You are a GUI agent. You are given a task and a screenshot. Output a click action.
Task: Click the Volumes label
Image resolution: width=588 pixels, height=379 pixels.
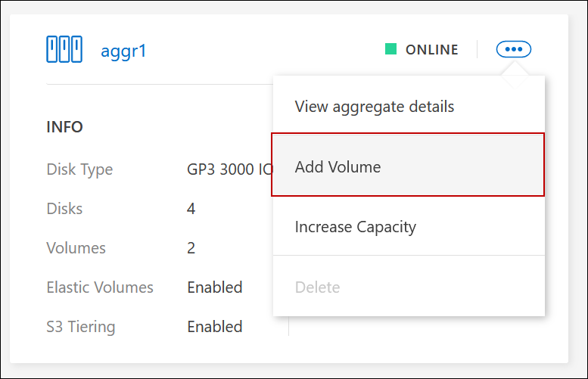[76, 247]
